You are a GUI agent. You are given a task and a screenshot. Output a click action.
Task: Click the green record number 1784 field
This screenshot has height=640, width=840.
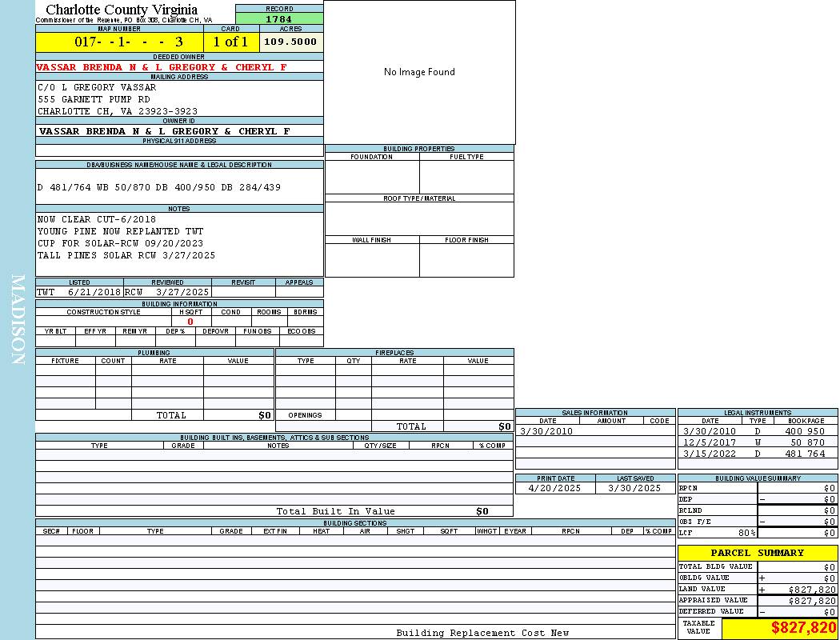tap(279, 19)
